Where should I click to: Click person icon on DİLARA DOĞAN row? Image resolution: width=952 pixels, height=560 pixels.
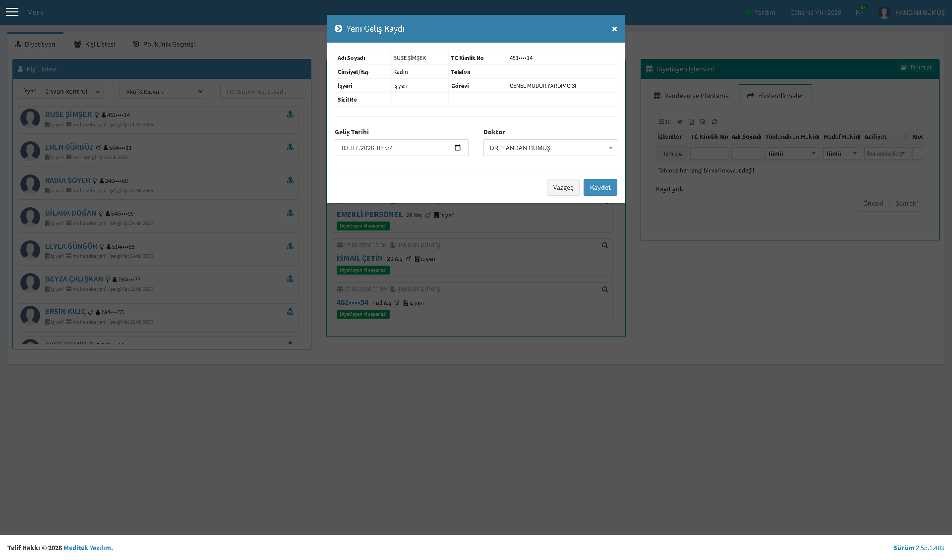[290, 213]
